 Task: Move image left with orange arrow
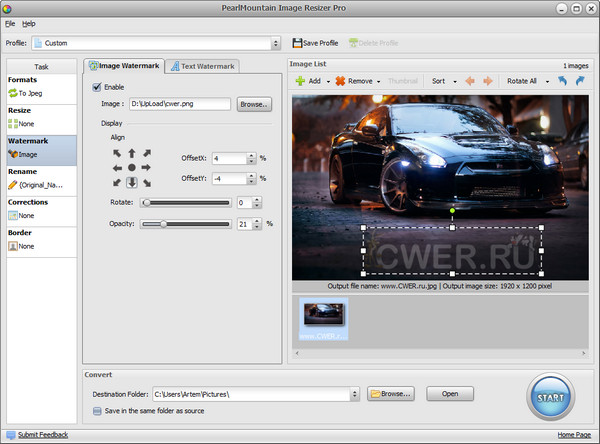[x=472, y=80]
